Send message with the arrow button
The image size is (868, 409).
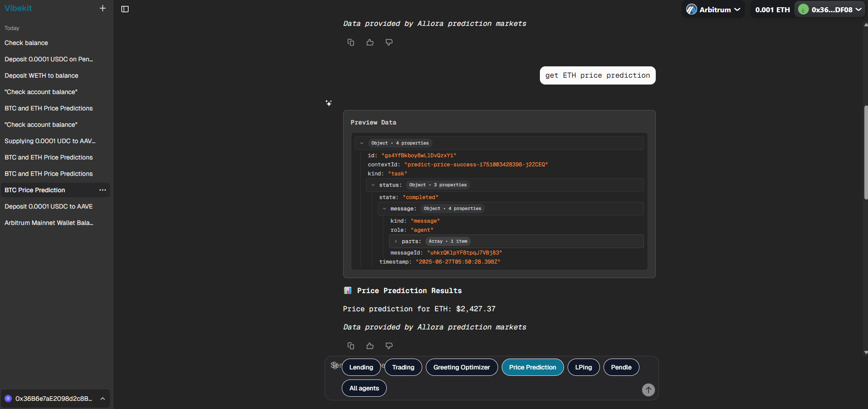(649, 389)
